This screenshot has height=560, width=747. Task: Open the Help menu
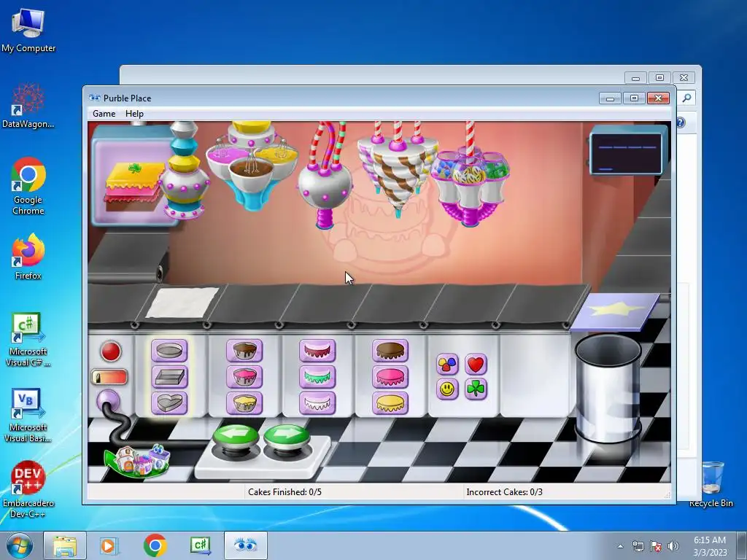click(x=134, y=113)
